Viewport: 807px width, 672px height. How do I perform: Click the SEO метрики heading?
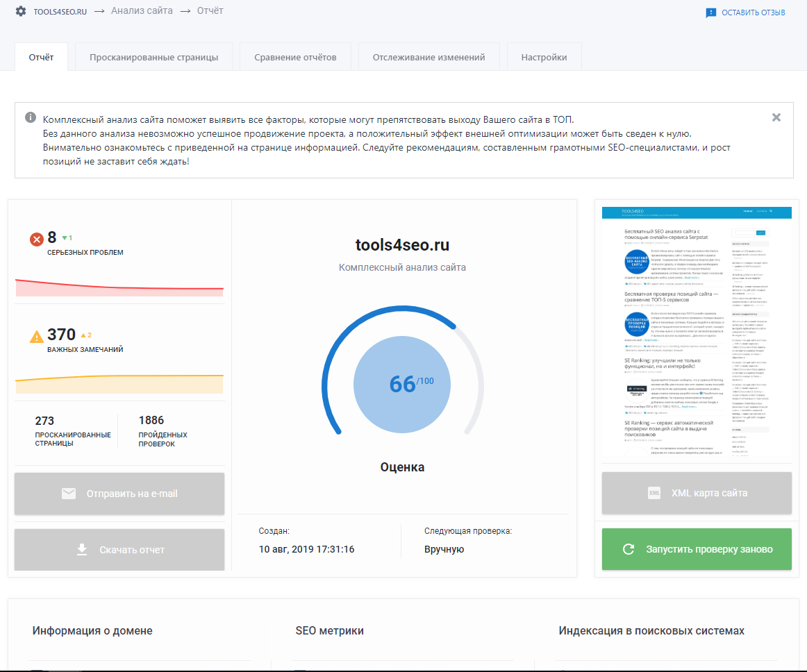(x=329, y=630)
